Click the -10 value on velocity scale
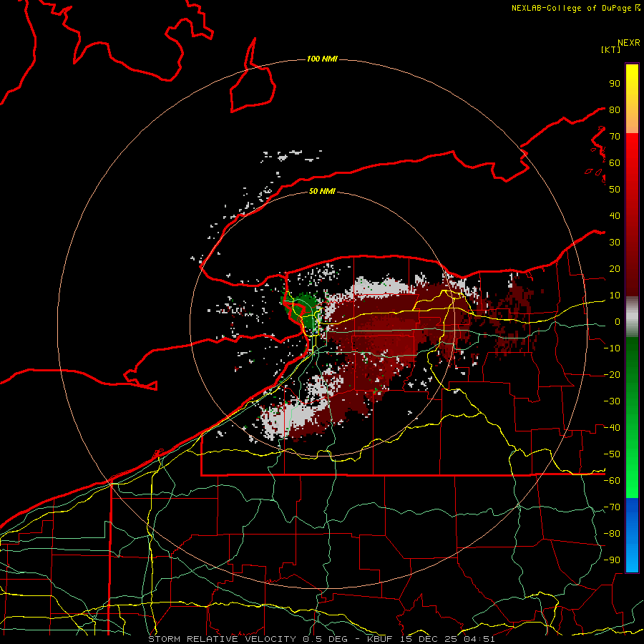Image resolution: width=644 pixels, height=644 pixels. (x=612, y=348)
